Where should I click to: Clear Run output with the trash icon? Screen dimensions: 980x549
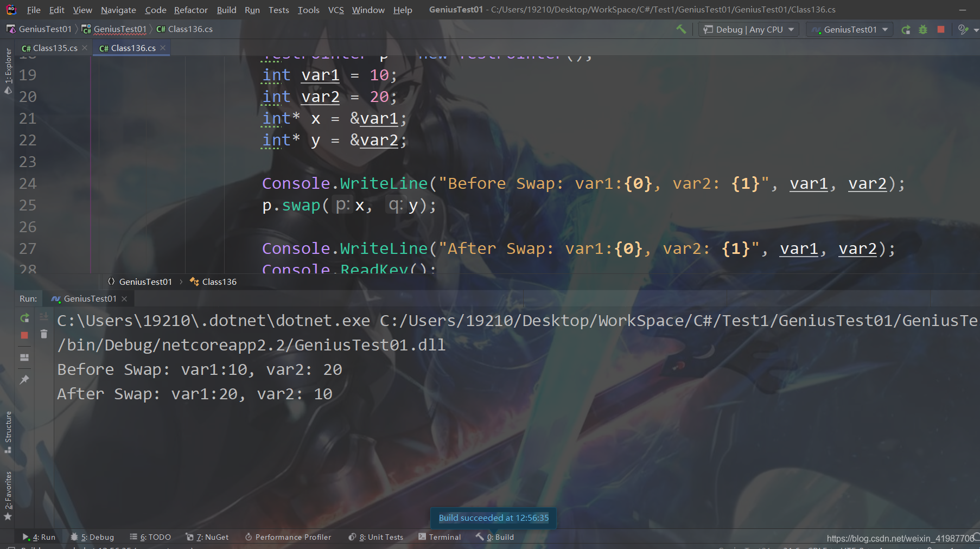(x=44, y=334)
